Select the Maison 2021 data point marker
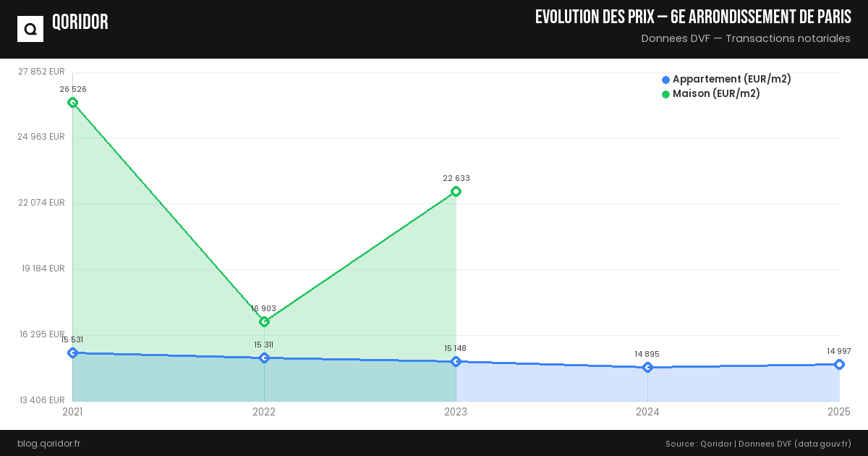Screen dimensions: 868x456 click(72, 103)
